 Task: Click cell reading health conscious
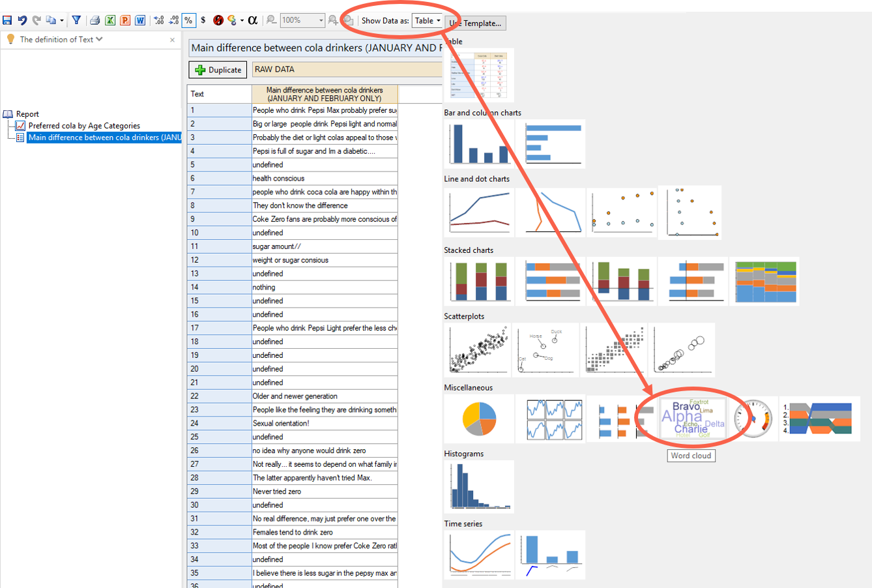[325, 178]
